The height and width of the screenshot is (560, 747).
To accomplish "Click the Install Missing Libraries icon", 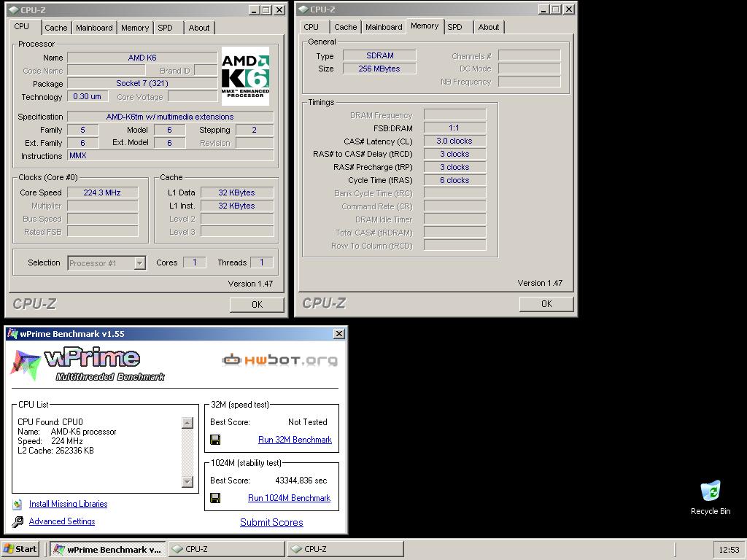I will (x=18, y=504).
